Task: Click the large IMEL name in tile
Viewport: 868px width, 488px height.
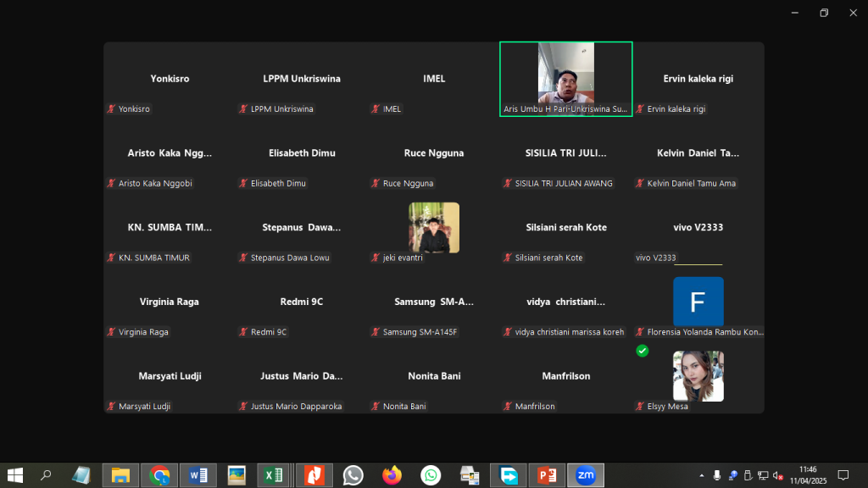Action: (434, 79)
